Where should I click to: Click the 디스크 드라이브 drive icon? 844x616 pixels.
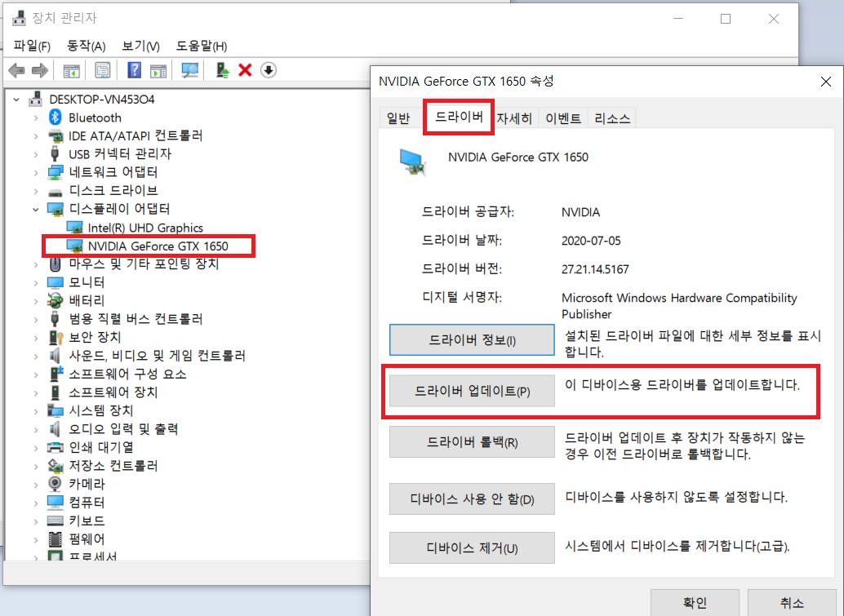click(55, 192)
